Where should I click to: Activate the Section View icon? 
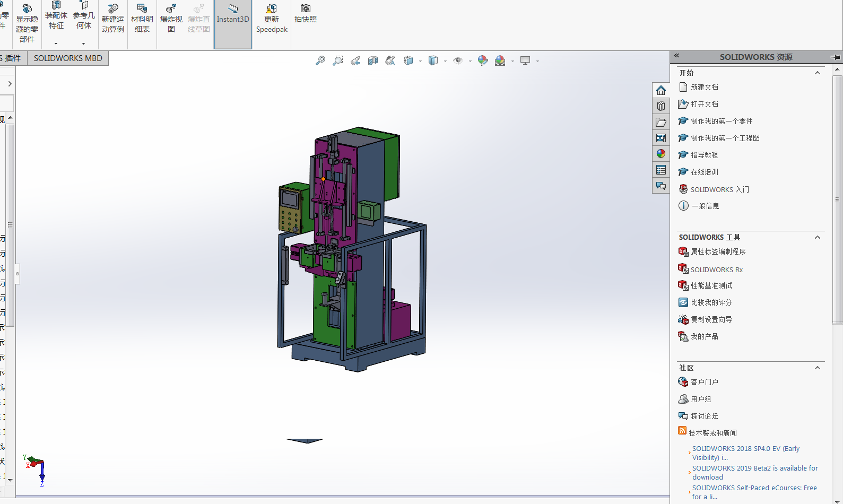373,61
